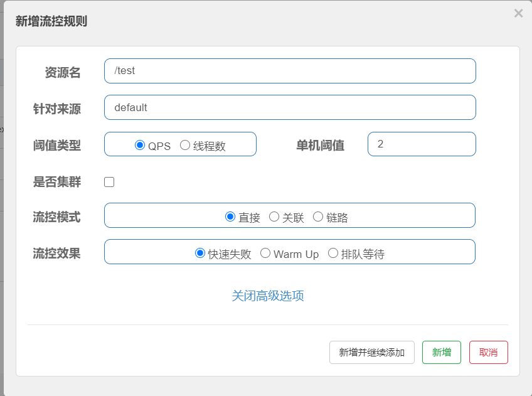
Task: Choose 关联 flow control mode
Action: 274,217
